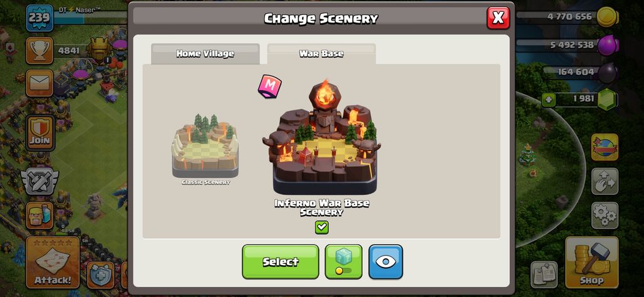Screen dimensions: 644x297
Task: Switch to the War Base tab
Action: pyautogui.click(x=321, y=54)
